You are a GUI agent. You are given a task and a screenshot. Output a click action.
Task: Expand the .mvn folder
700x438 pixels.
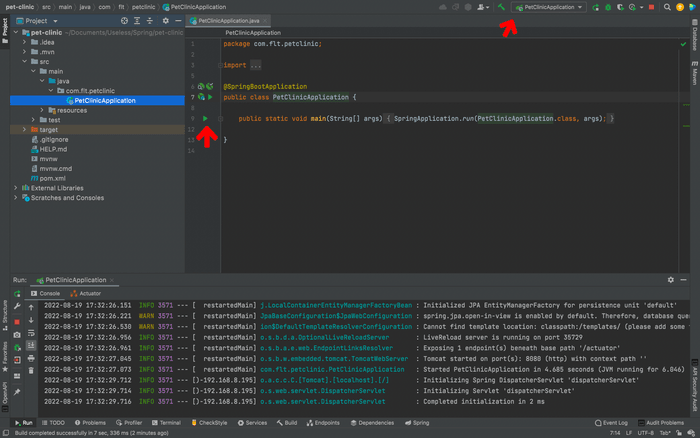point(25,52)
